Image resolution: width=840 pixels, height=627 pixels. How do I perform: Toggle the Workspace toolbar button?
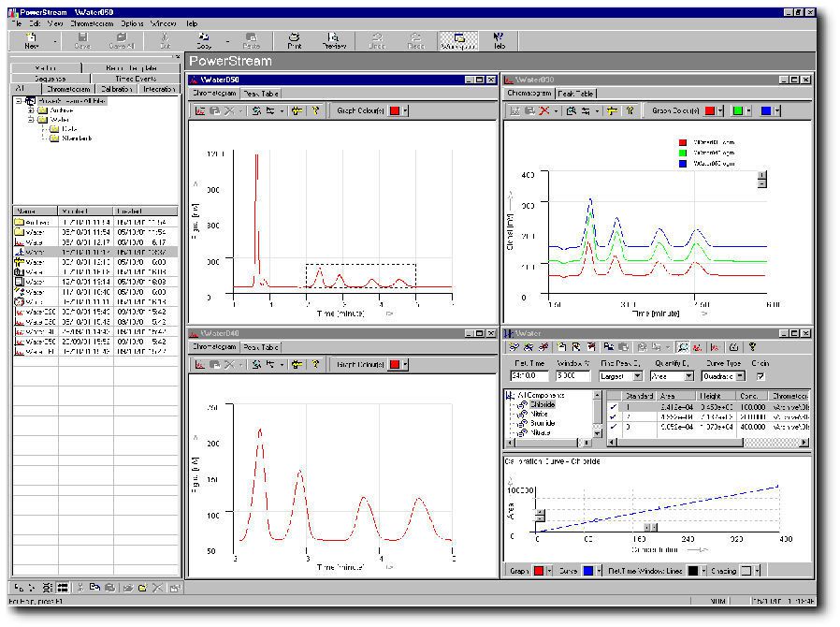(458, 39)
